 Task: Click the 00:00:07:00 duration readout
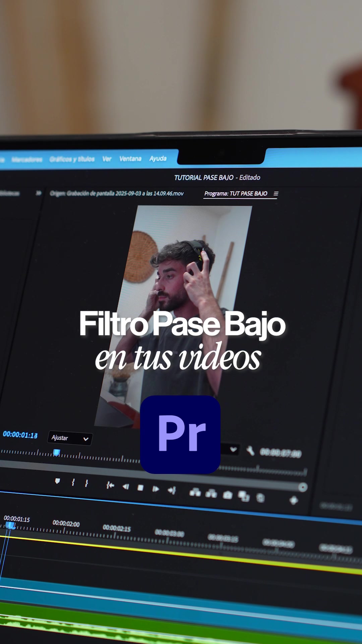(x=281, y=453)
